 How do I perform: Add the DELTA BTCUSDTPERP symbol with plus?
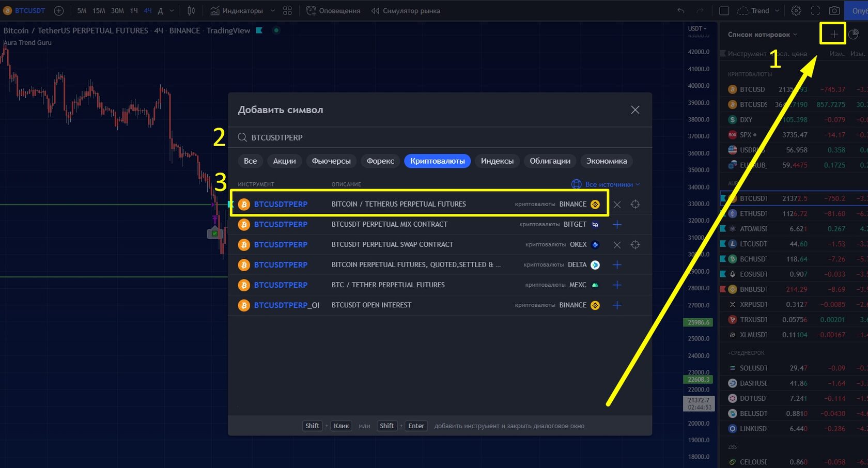(x=617, y=265)
